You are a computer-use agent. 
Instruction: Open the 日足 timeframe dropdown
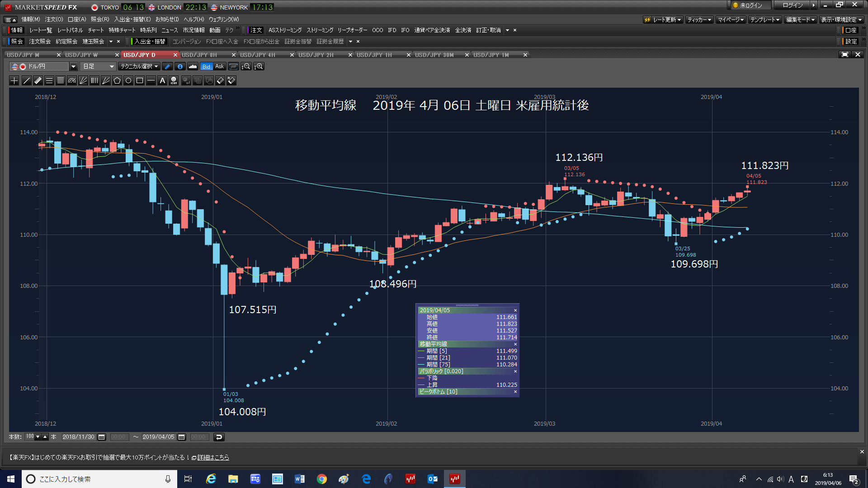pyautogui.click(x=99, y=66)
